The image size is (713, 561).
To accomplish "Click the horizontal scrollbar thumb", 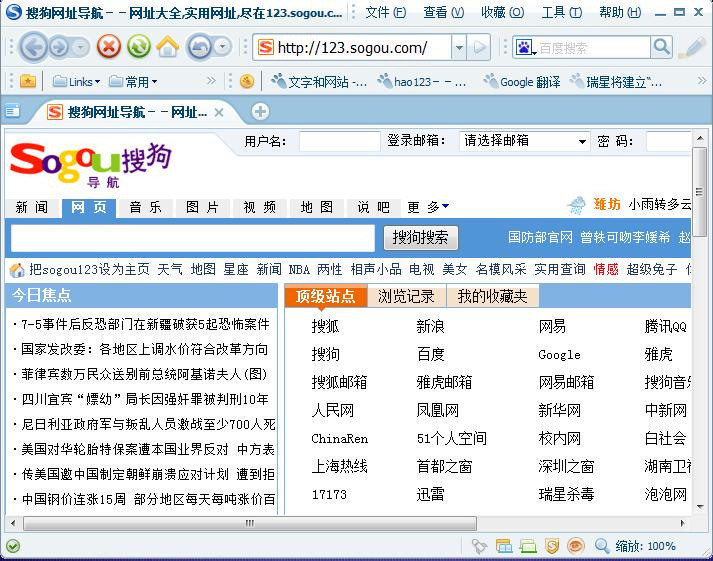I will coord(250,523).
